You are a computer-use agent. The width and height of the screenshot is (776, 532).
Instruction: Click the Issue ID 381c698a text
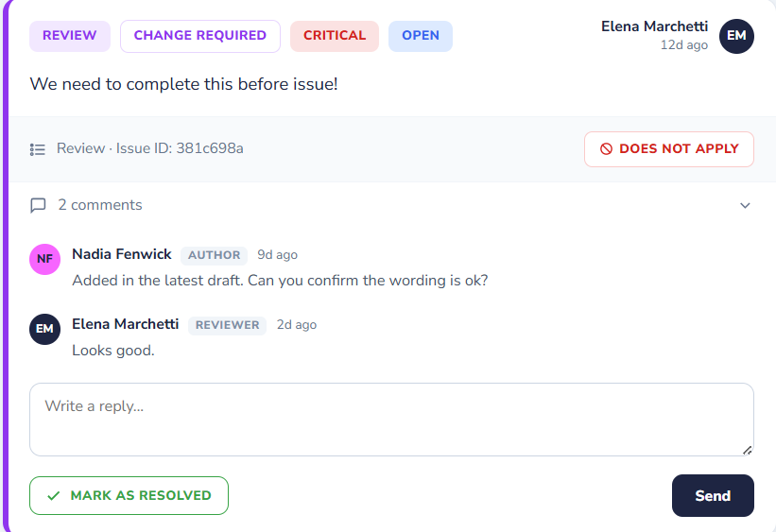[x=180, y=148]
